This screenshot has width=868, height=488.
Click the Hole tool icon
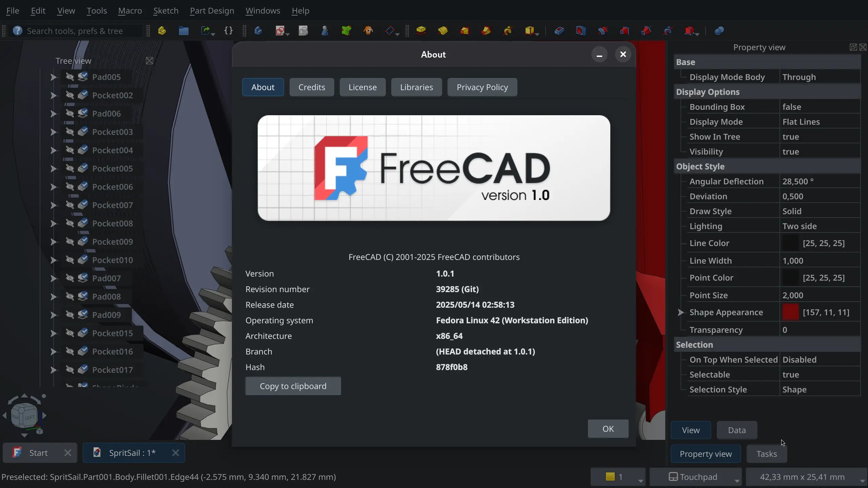pyautogui.click(x=581, y=31)
